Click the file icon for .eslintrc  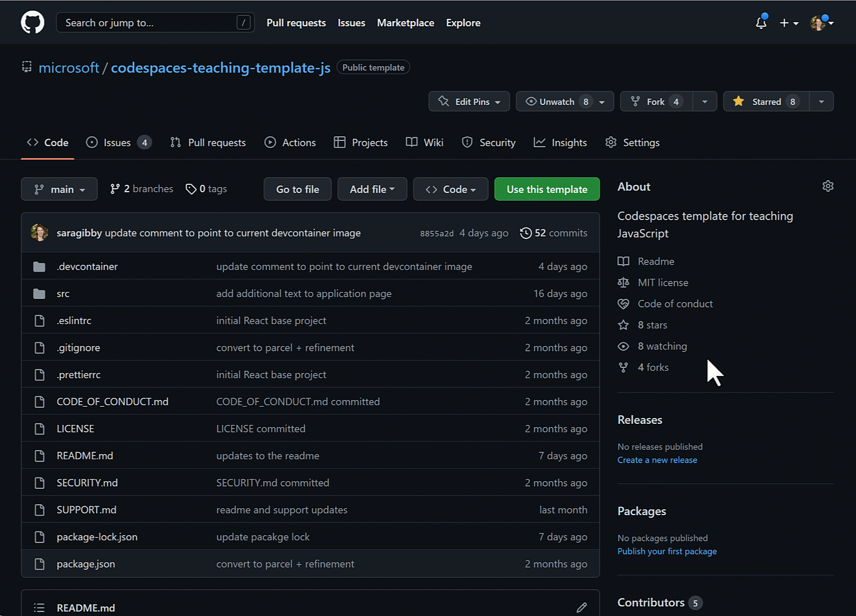point(39,321)
